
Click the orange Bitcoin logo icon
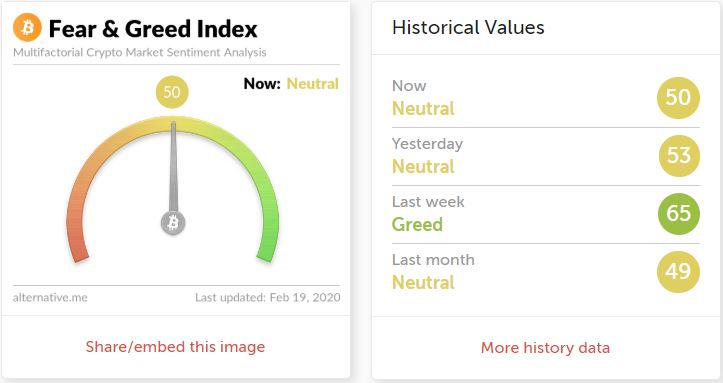tap(27, 28)
